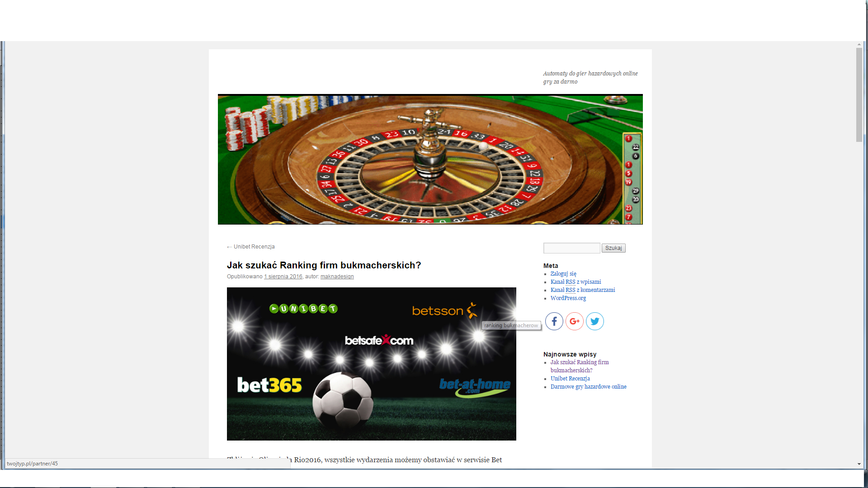Click the Meta sidebar heading
The height and width of the screenshot is (488, 868).
click(551, 266)
